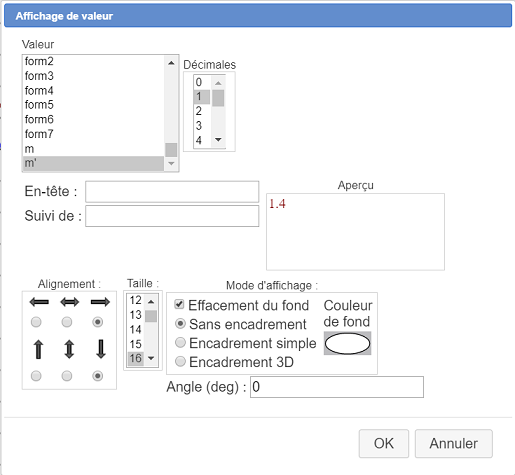Viewport: 515px width, 475px height.
Task: Click the bottom alignment down-arrow icon
Action: coord(101,349)
